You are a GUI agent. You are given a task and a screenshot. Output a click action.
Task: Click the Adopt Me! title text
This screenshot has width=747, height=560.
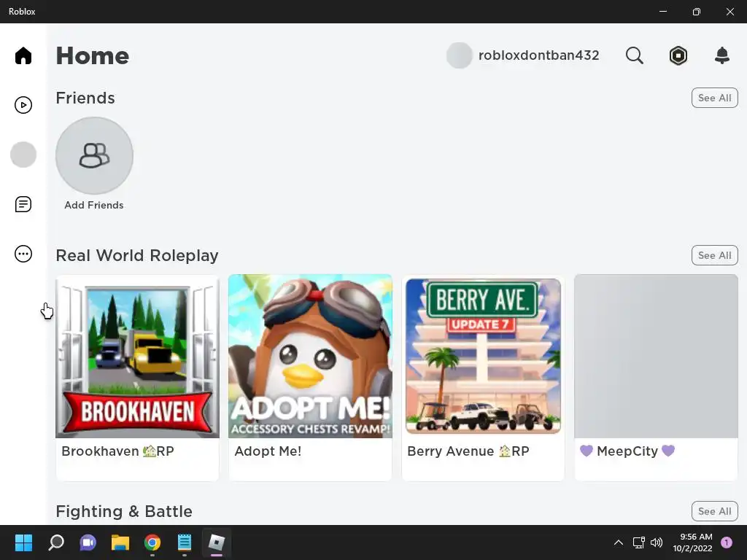268,451
